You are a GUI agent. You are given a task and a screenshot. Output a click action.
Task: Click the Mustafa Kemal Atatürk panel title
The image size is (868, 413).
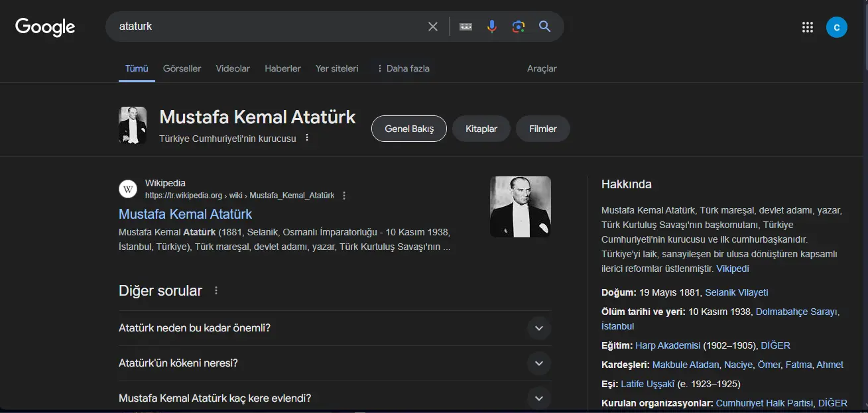tap(257, 117)
